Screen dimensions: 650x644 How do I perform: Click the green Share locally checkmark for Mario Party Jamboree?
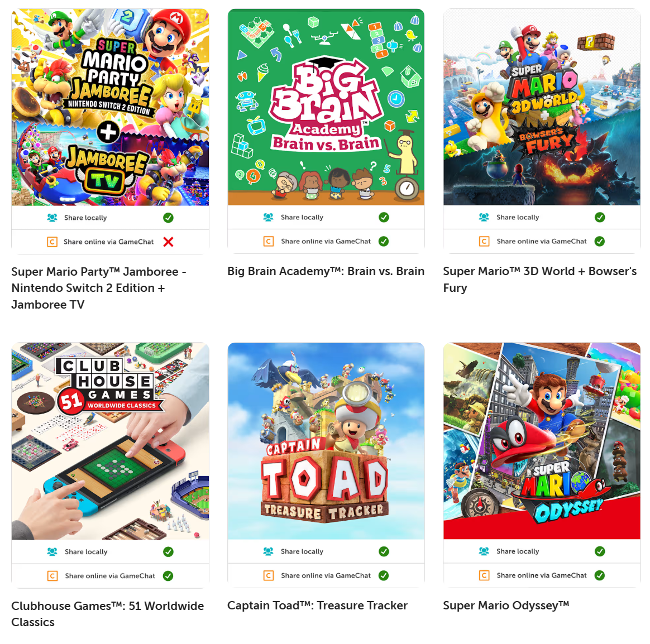tap(168, 218)
